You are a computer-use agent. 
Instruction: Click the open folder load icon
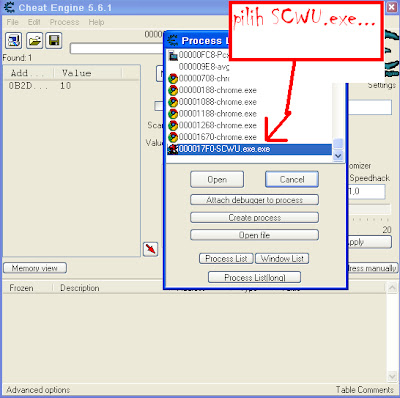34,41
